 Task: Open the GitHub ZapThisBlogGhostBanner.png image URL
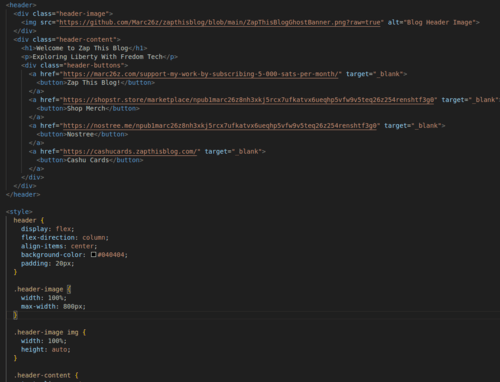tap(220, 22)
